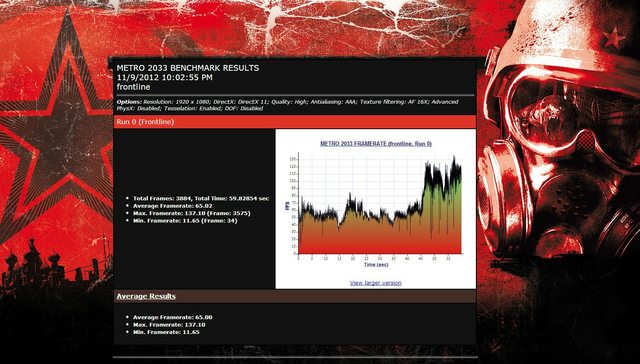Image resolution: width=640 pixels, height=364 pixels.
Task: Click the Max. Framerate (Frame: 3575) entry
Action: point(192,213)
